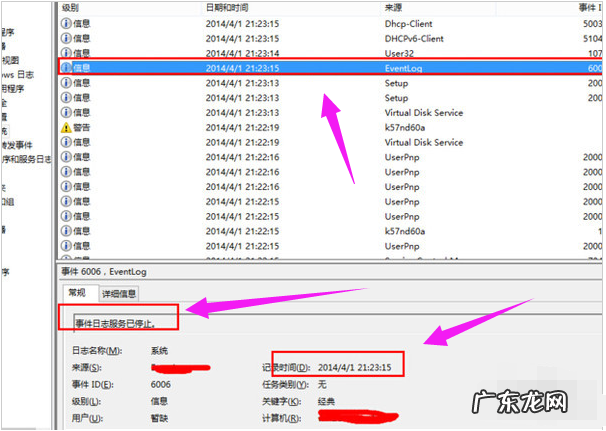This screenshot has height=431, width=606.
Task: Click event ID 5003 cell
Action: pyautogui.click(x=592, y=24)
